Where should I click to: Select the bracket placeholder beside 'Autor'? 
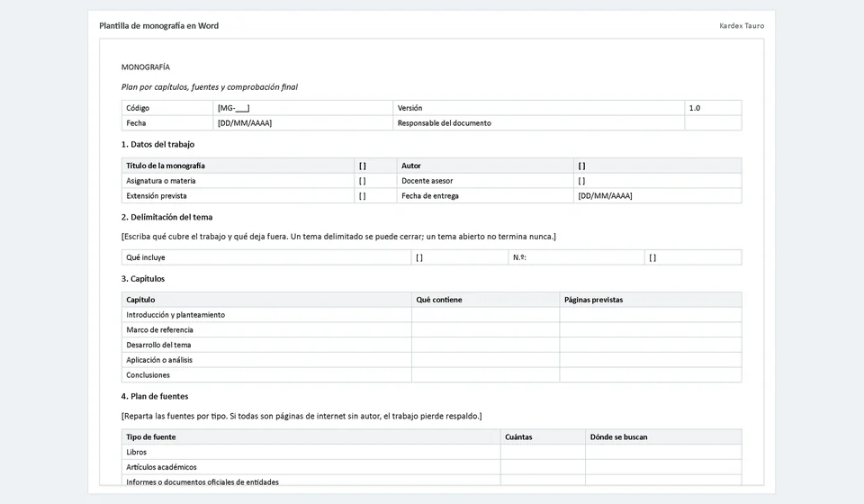pyautogui.click(x=581, y=166)
